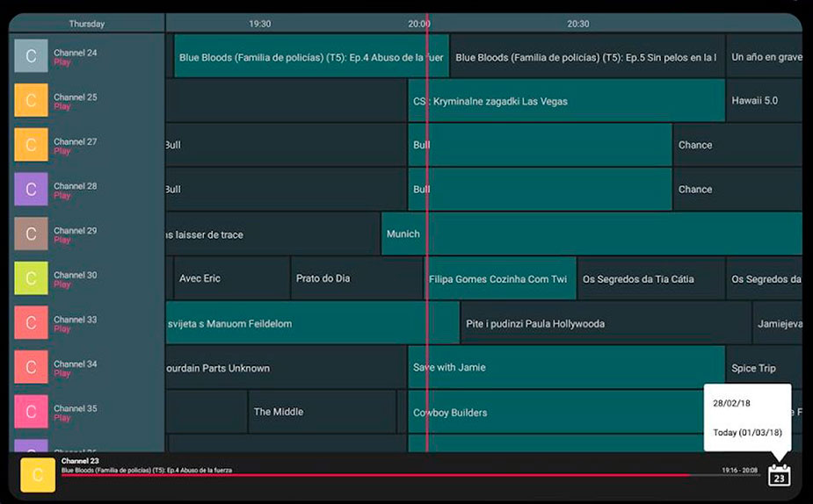Open Chance program on Channel 28
The width and height of the screenshot is (813, 504).
pos(737,190)
